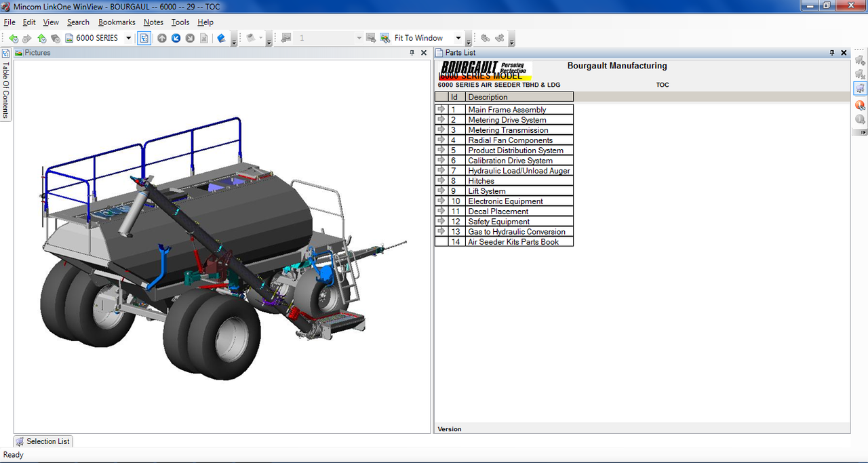Toggle auto-hide pin on Pictures panel
Screen dimensions: 868x463
click(x=412, y=53)
